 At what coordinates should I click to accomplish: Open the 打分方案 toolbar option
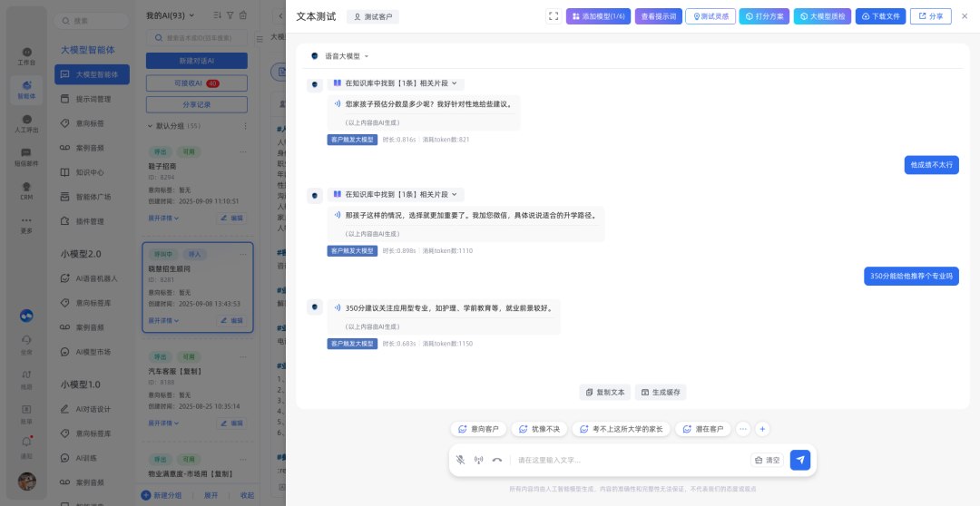point(764,16)
